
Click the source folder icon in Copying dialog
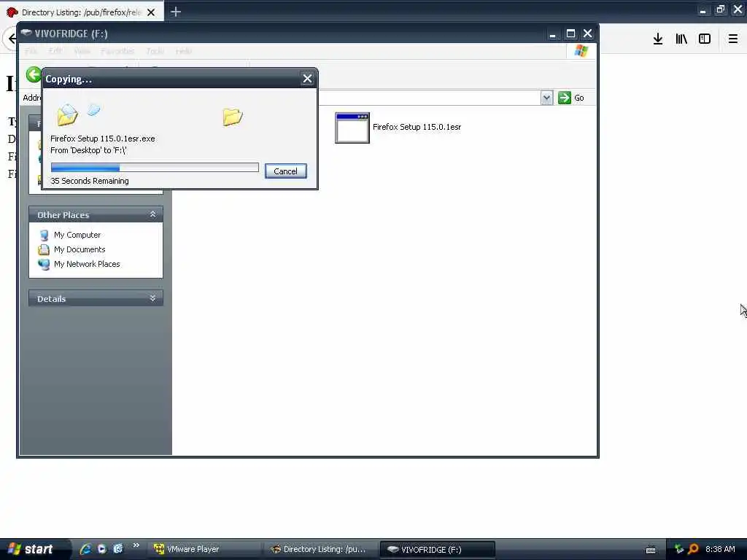click(67, 114)
